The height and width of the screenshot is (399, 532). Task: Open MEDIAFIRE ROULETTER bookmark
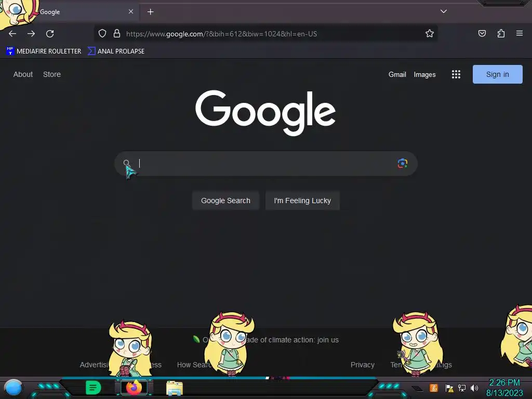(x=44, y=51)
